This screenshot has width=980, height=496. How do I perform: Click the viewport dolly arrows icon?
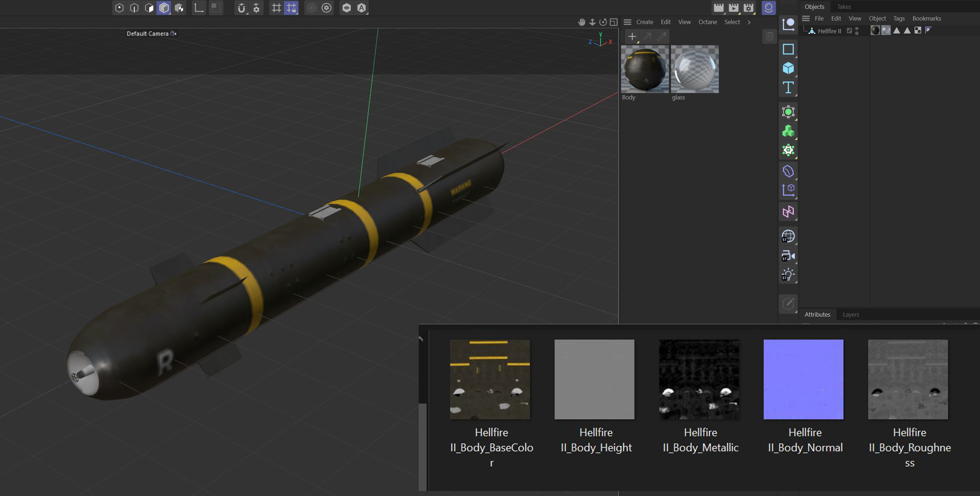click(x=592, y=22)
